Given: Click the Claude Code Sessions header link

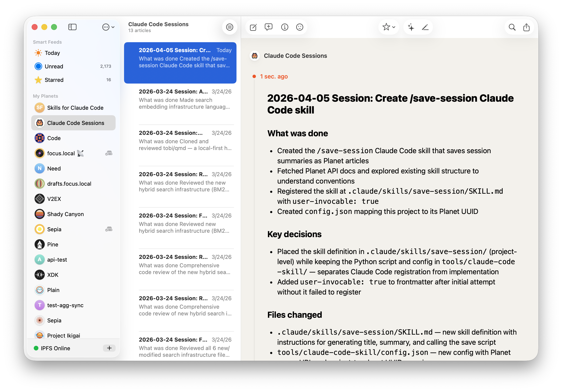Looking at the screenshot, I should click(295, 56).
